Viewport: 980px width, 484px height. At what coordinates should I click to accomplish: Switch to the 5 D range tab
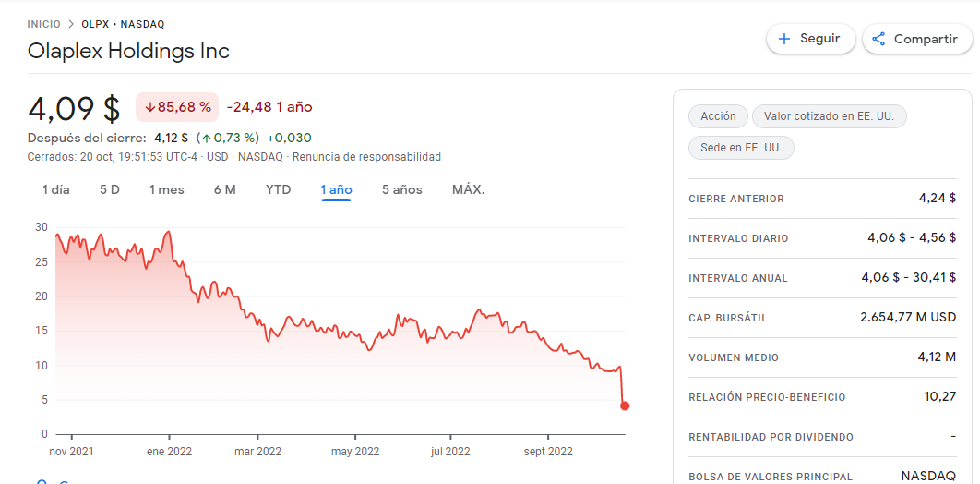[110, 189]
